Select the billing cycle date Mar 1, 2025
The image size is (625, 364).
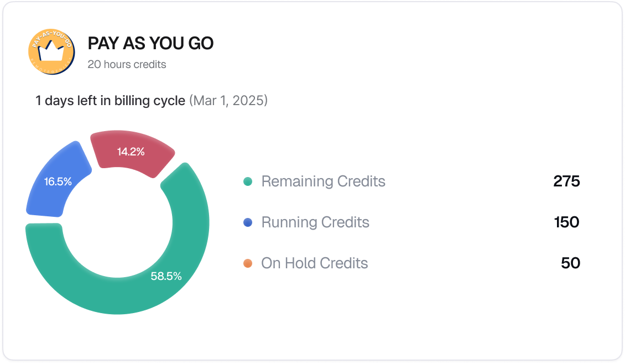(228, 101)
